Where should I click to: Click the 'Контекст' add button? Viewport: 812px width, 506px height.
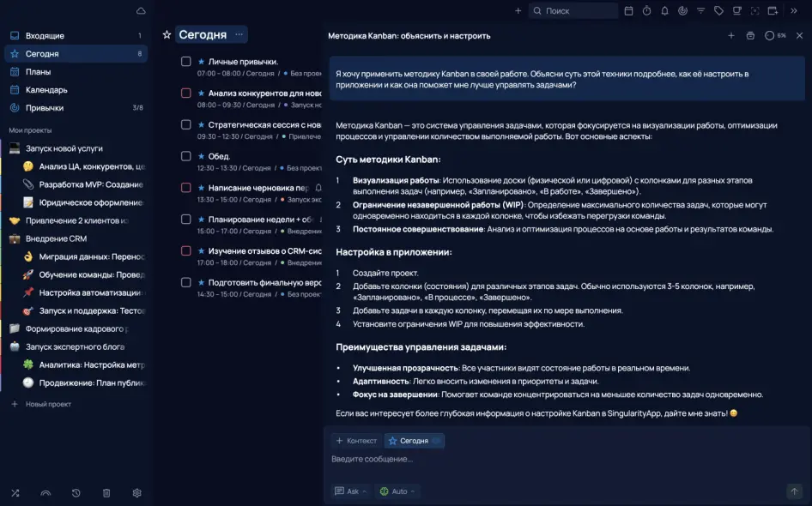click(x=356, y=441)
